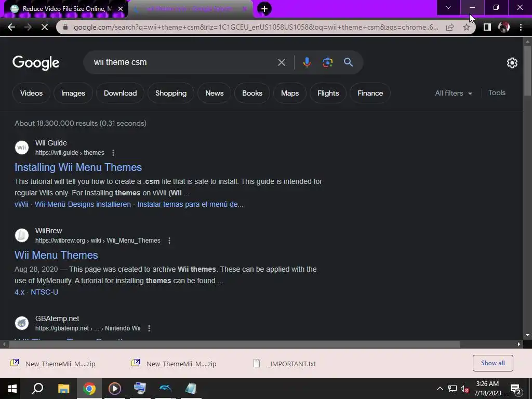Screen dimensions: 532x399
Task: Filter results by Download
Action: tap(120, 94)
